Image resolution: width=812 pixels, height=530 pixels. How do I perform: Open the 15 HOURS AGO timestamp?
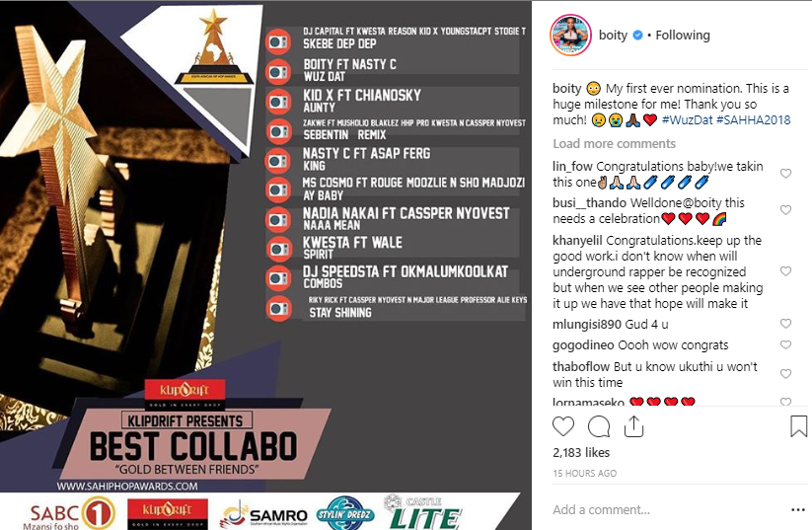pyautogui.click(x=585, y=473)
